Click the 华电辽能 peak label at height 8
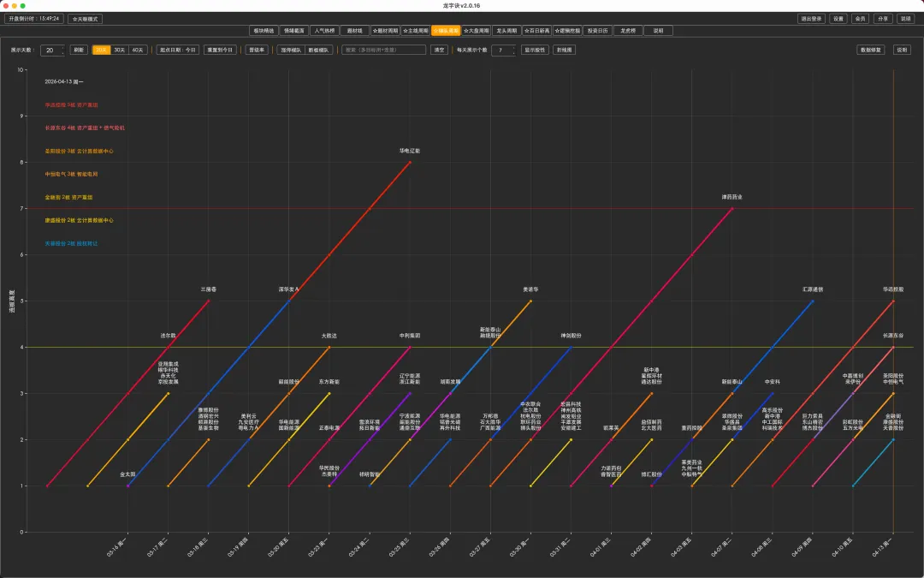 point(410,151)
